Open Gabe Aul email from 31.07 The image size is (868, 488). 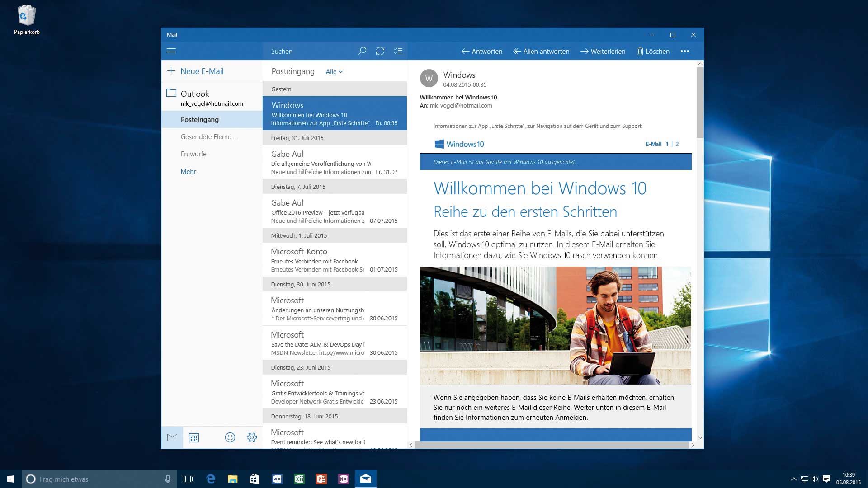[335, 162]
